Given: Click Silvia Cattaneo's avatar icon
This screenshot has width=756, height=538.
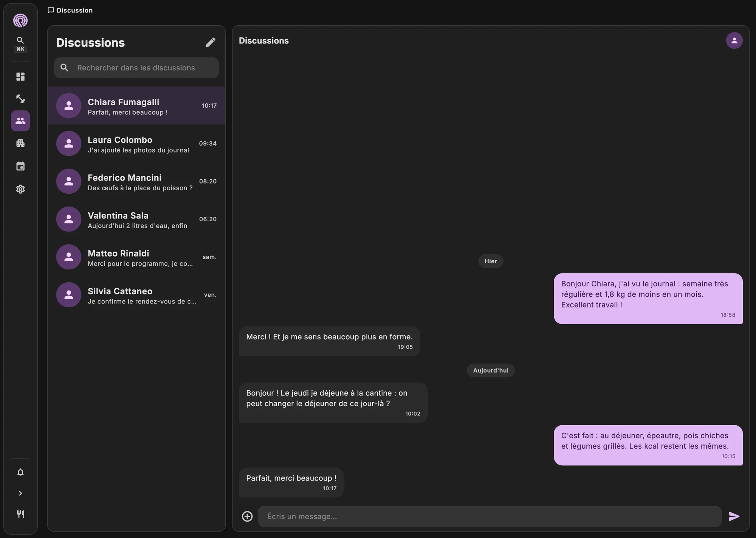Looking at the screenshot, I should 69,295.
